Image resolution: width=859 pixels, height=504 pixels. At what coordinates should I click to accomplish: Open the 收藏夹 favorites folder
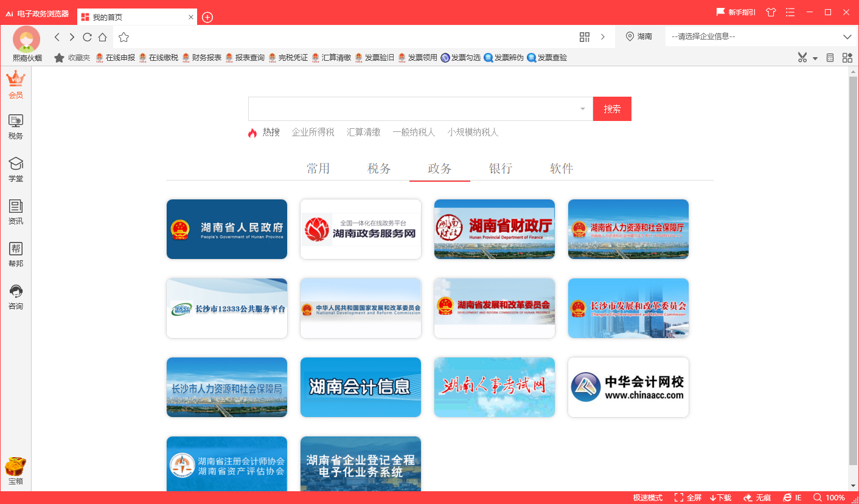[72, 58]
